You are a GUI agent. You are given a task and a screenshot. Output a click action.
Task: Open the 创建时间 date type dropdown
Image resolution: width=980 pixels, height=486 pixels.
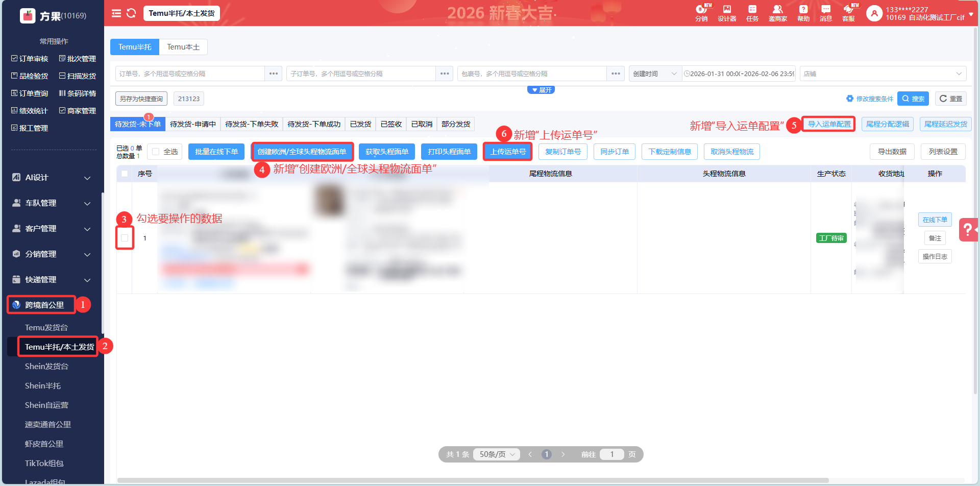[x=655, y=74]
